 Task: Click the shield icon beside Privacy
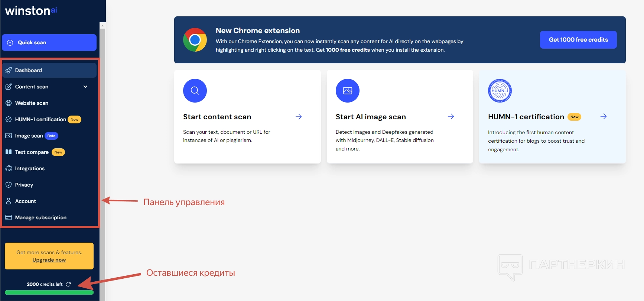[9, 185]
